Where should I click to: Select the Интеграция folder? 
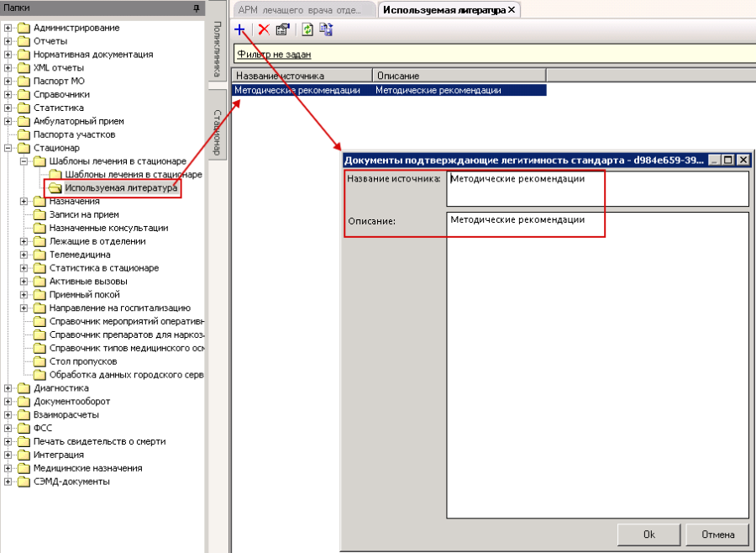[x=58, y=455]
